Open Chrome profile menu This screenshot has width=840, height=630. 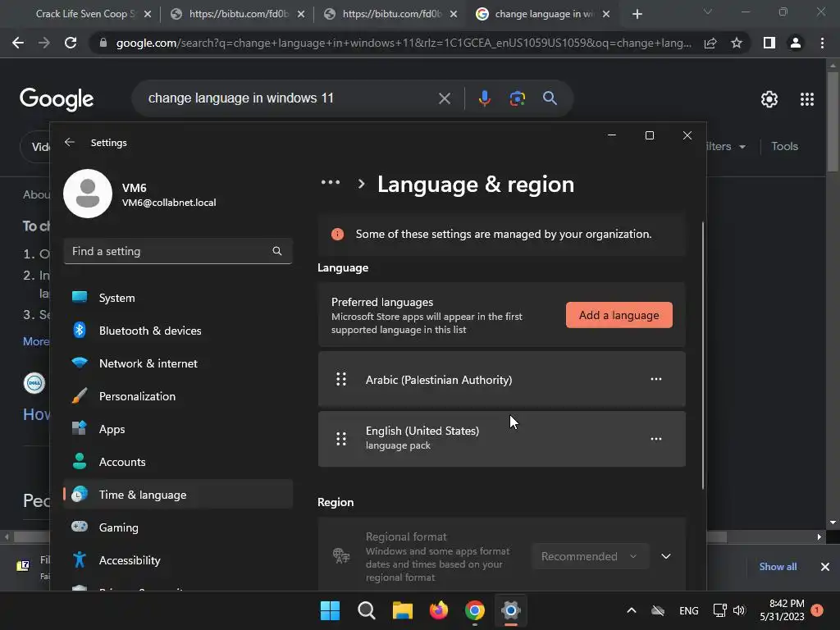pyautogui.click(x=796, y=43)
